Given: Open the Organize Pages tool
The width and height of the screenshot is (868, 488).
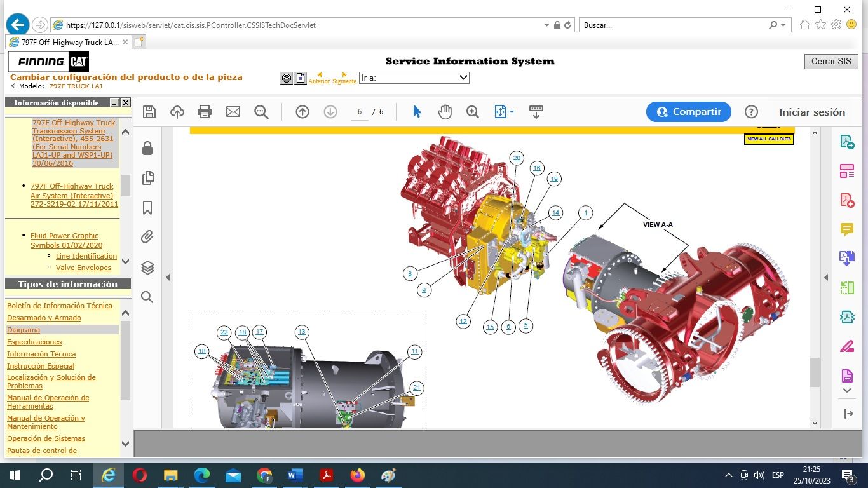Looking at the screenshot, I should click(x=846, y=170).
